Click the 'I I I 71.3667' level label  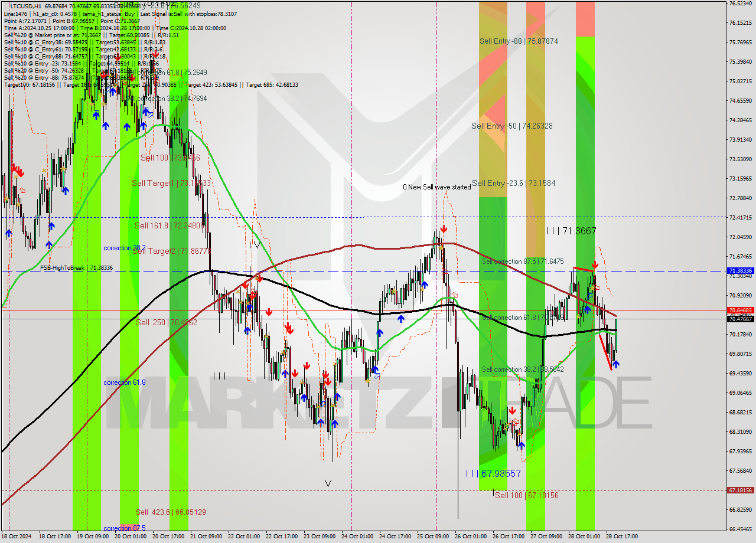(x=571, y=231)
